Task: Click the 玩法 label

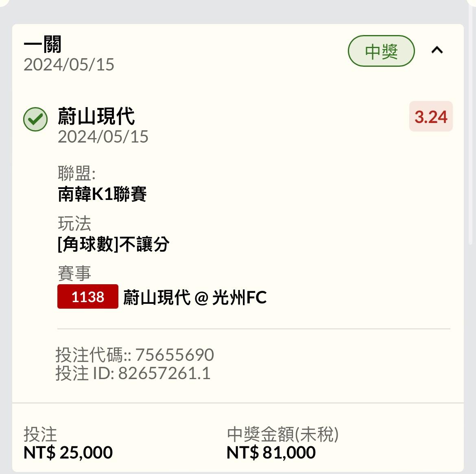Action: pos(74,224)
